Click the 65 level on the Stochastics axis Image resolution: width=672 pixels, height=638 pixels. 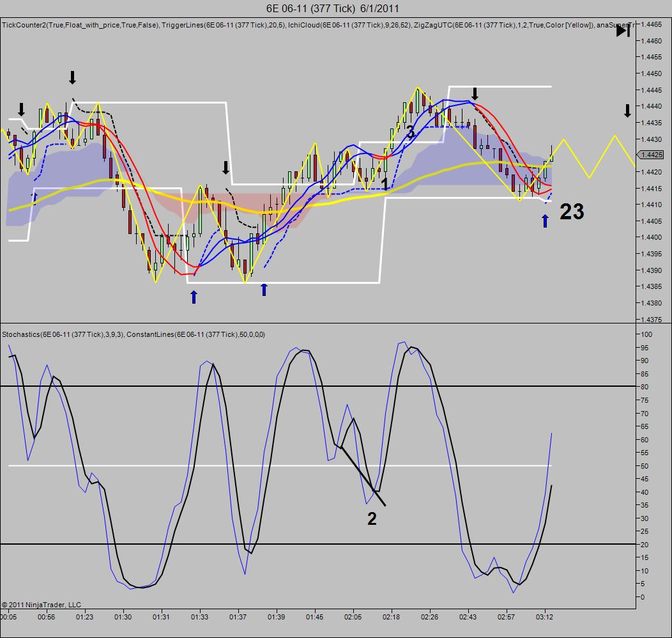point(645,426)
